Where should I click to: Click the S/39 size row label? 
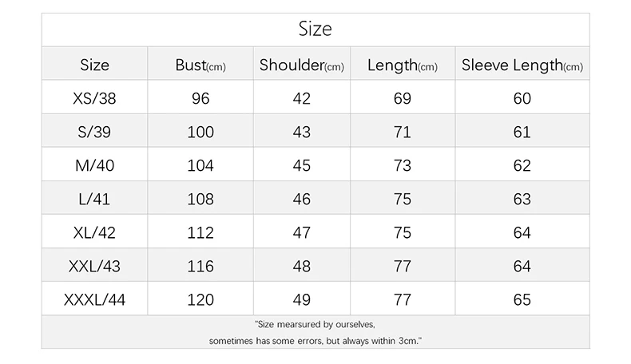(94, 132)
